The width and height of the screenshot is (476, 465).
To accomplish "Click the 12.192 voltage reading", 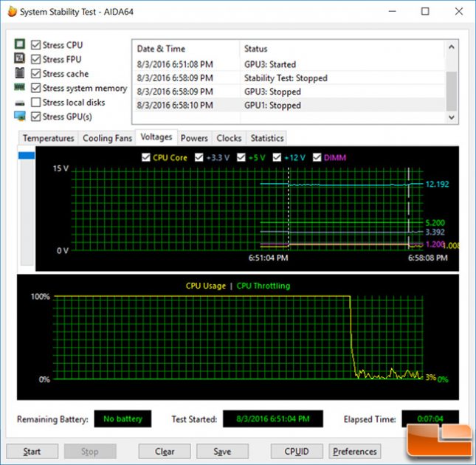I will 437,185.
